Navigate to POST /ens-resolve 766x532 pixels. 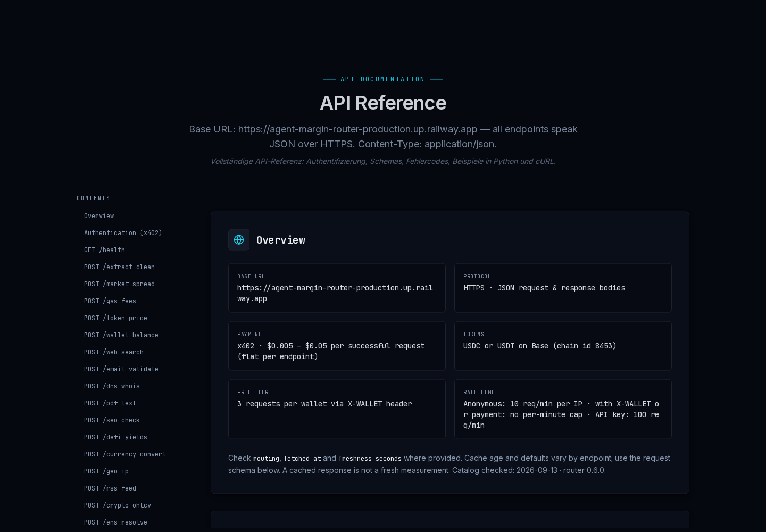click(x=115, y=522)
